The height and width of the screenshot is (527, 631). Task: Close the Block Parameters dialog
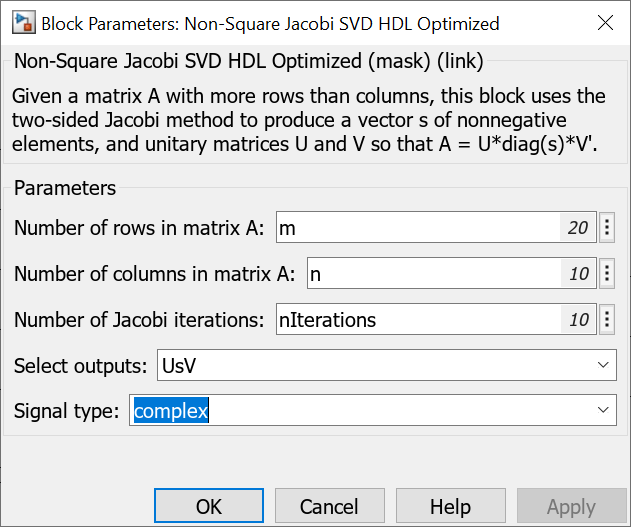[605, 23]
